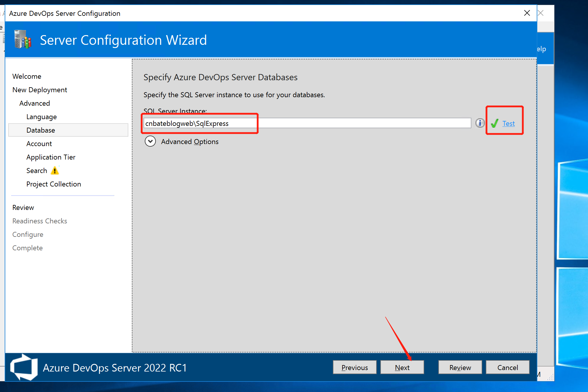Click the Complete step label

[28, 248]
